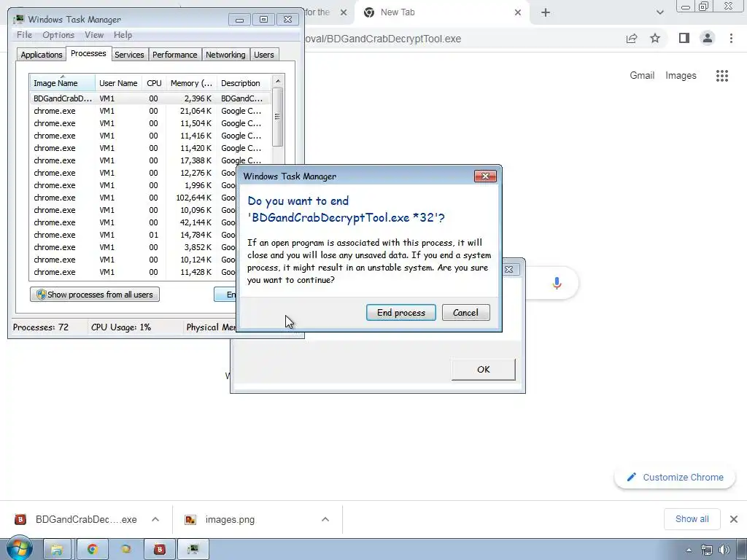747x560 pixels.
Task: Open the Options menu in Task Manager
Action: (58, 35)
